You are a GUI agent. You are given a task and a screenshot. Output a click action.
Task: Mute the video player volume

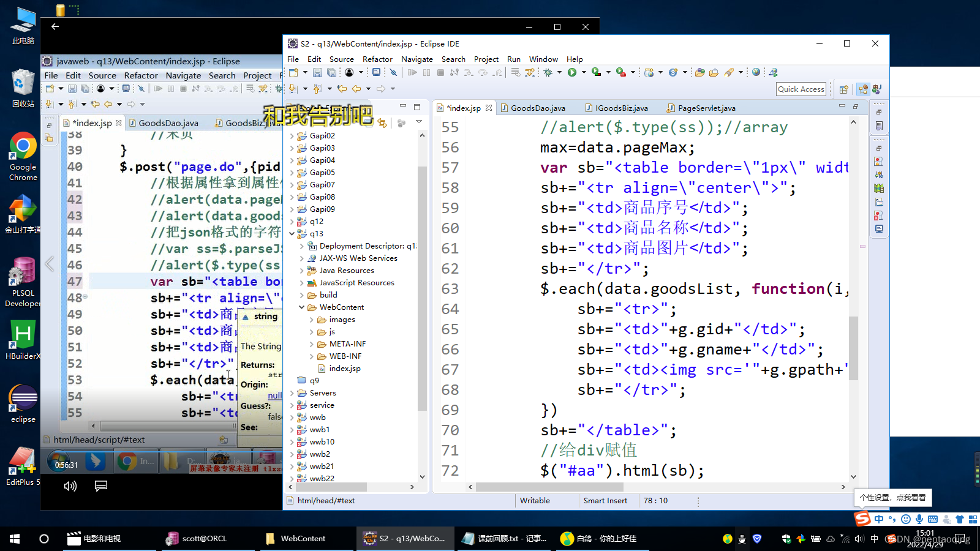pyautogui.click(x=70, y=486)
